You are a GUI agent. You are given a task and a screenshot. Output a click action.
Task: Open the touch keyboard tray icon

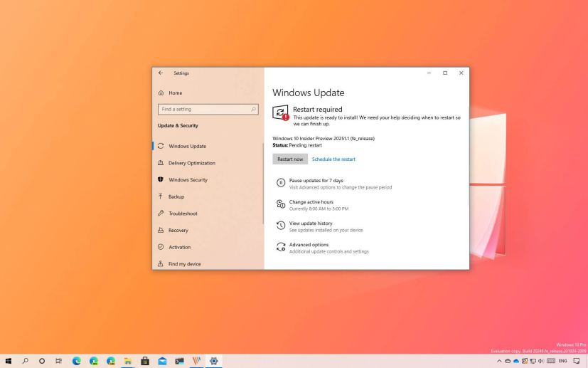click(551, 362)
